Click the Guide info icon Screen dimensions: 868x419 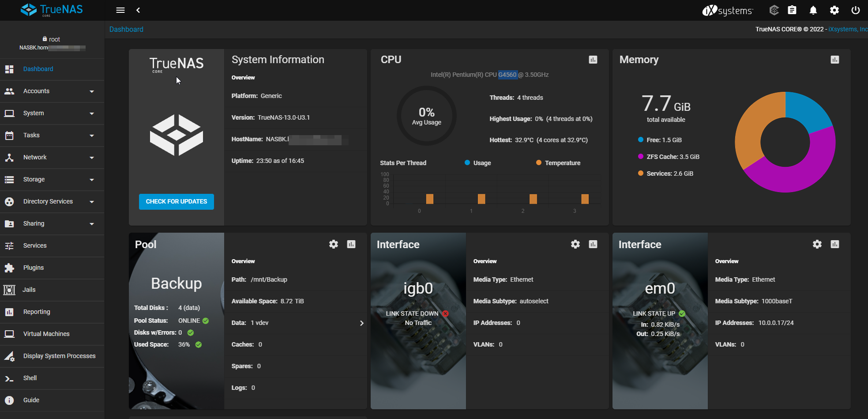coord(9,400)
